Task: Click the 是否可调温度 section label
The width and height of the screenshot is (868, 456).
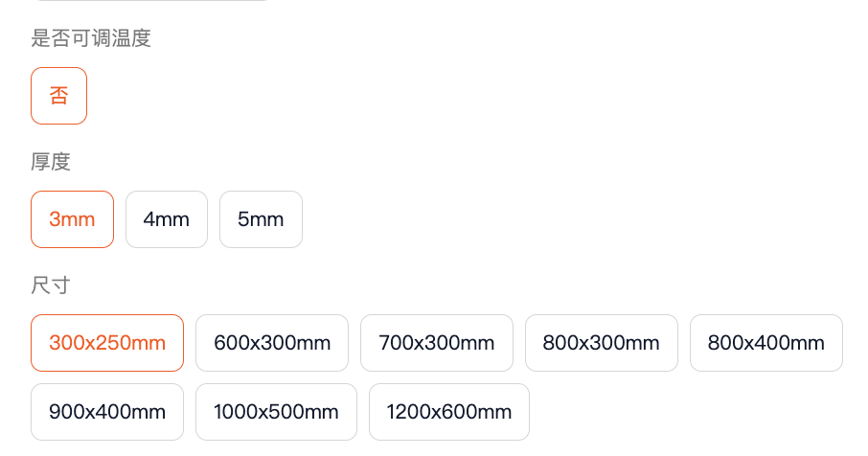Action: tap(91, 39)
